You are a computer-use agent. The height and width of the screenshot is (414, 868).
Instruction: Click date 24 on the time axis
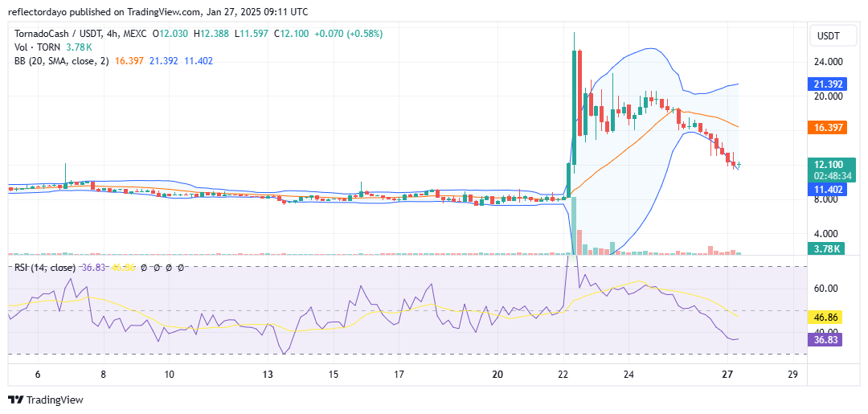coord(628,375)
